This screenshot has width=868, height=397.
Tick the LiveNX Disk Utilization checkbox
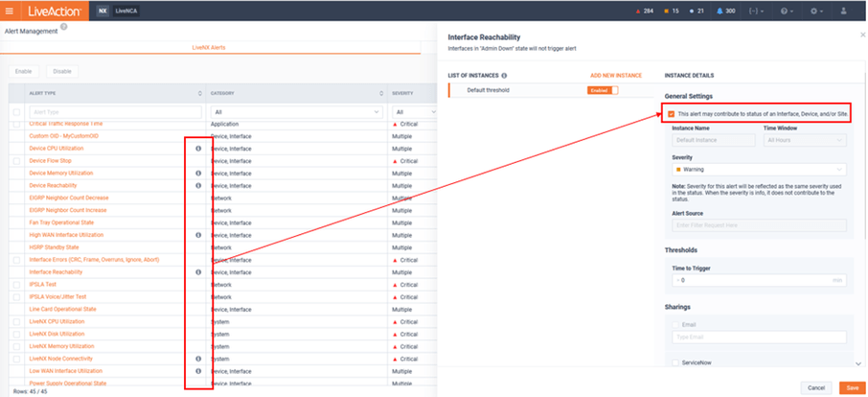16,334
